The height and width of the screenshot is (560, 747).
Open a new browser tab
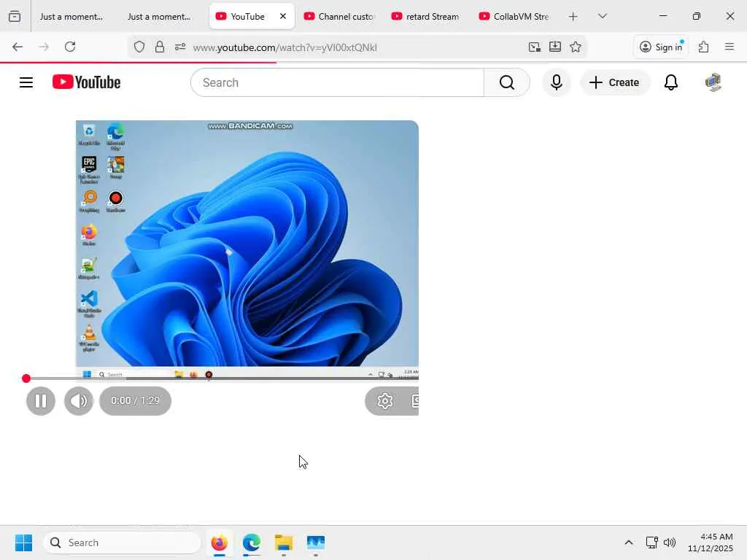[x=573, y=17]
